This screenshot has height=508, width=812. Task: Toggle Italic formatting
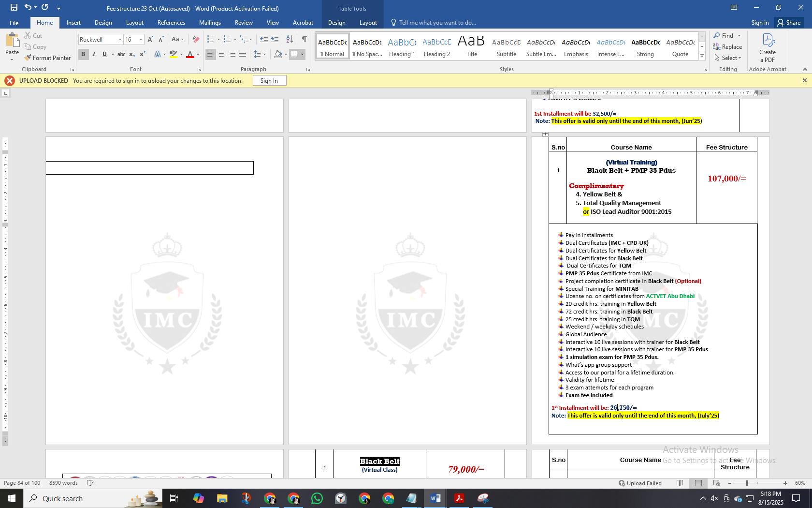pos(94,54)
